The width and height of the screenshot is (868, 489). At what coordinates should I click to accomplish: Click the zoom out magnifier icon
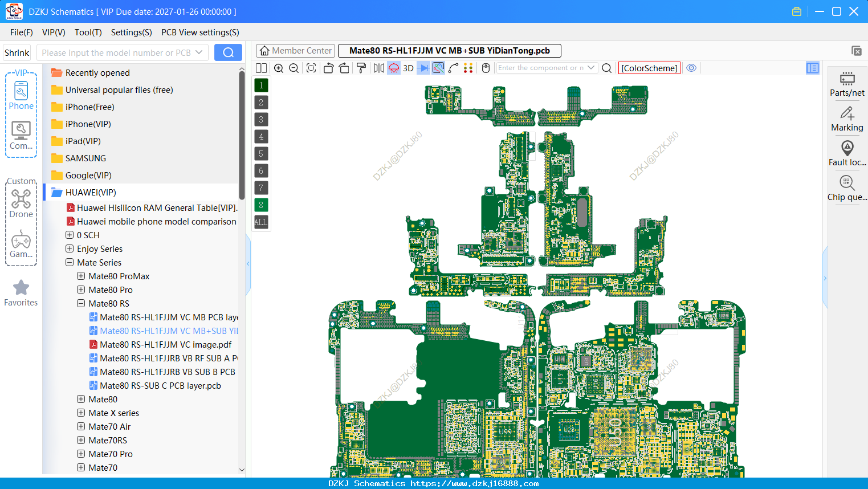(294, 68)
